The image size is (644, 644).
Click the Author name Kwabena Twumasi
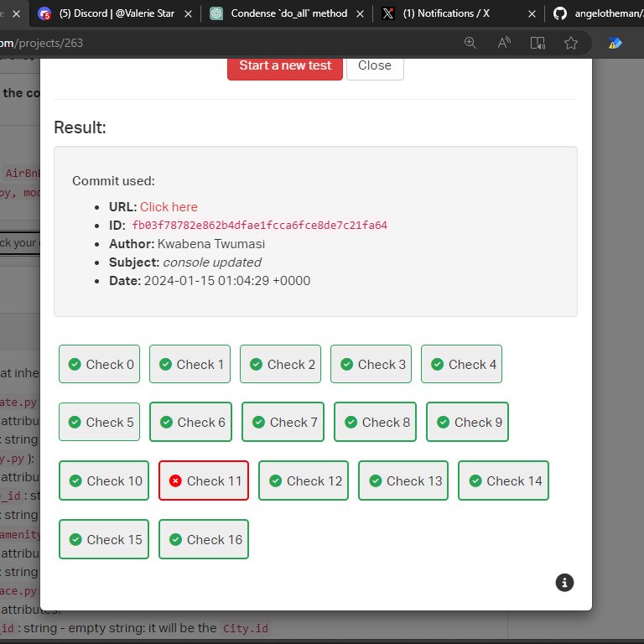[x=211, y=243]
